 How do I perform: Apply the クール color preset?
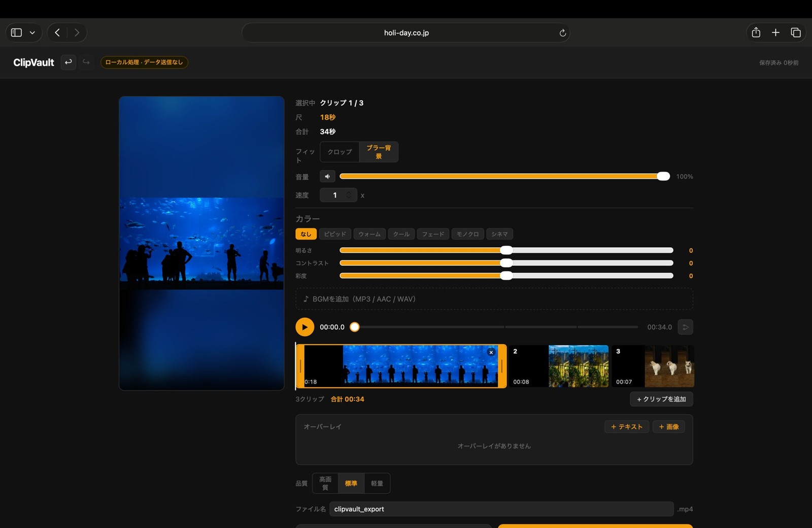(401, 234)
